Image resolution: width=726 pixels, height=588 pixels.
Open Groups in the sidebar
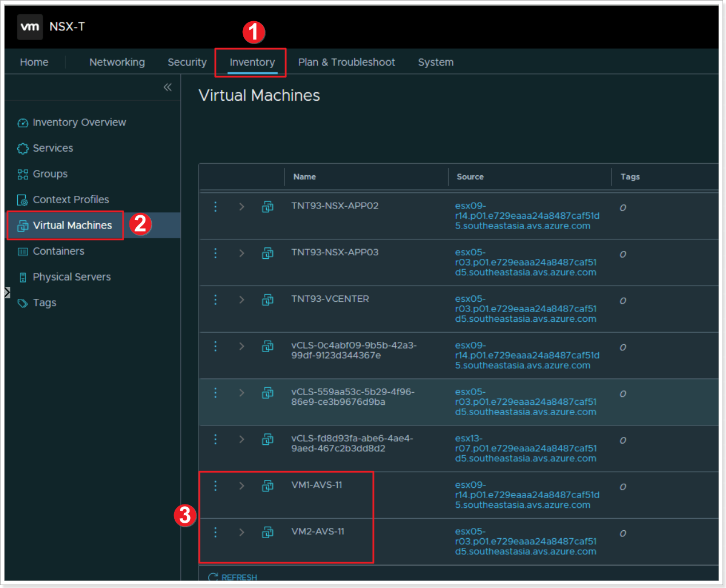coord(50,174)
